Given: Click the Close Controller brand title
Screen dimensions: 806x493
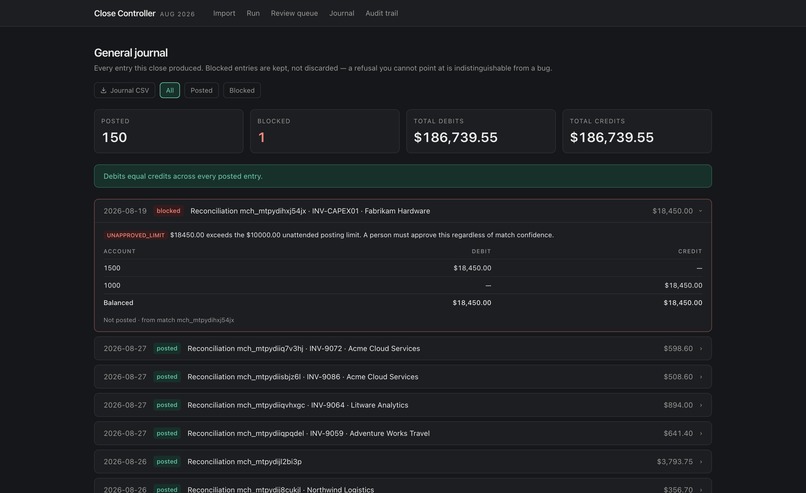Looking at the screenshot, I should [x=124, y=13].
